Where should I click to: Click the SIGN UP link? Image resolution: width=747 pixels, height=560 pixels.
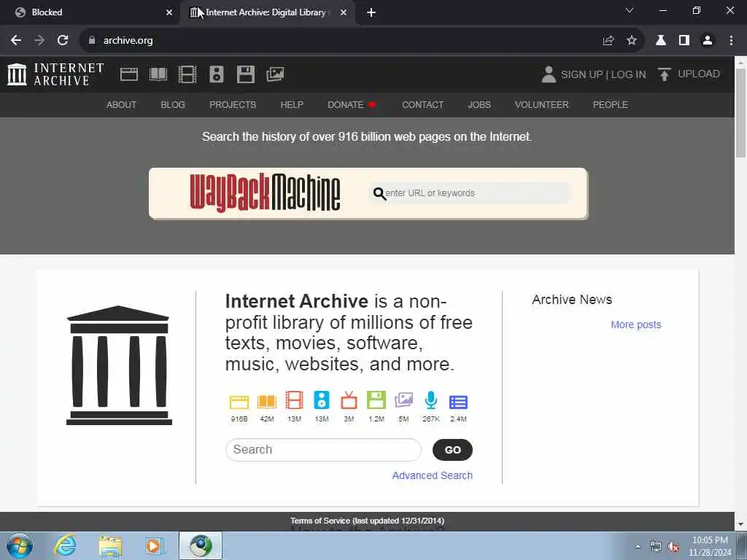tap(581, 75)
